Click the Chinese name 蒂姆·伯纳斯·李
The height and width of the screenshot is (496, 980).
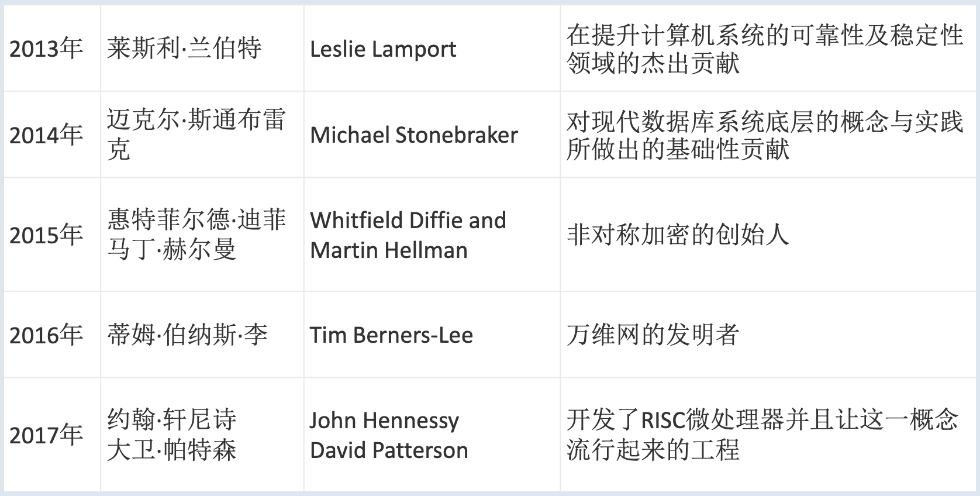click(x=187, y=335)
